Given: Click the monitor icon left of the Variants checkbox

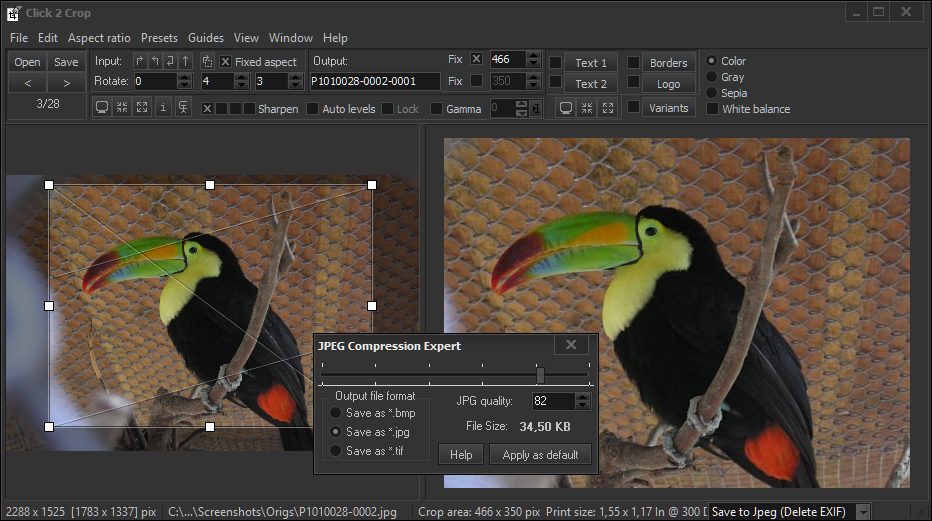Looking at the screenshot, I should (x=566, y=108).
